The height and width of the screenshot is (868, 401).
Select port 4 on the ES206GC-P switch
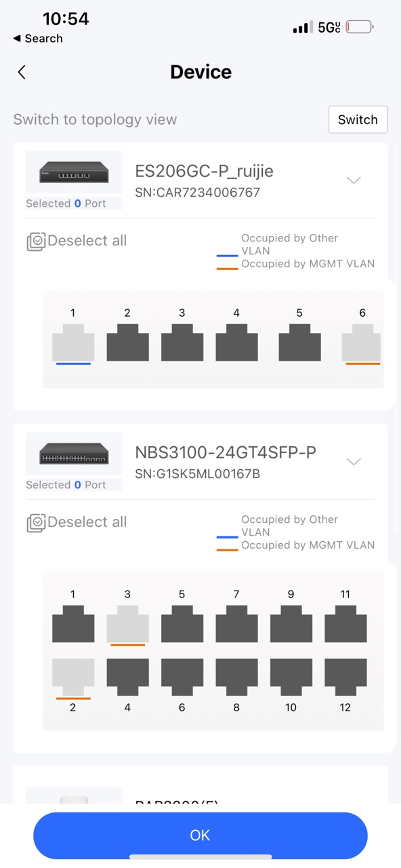tap(236, 342)
